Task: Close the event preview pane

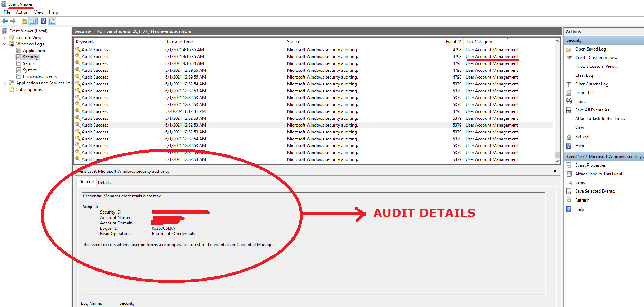Action: [555, 171]
